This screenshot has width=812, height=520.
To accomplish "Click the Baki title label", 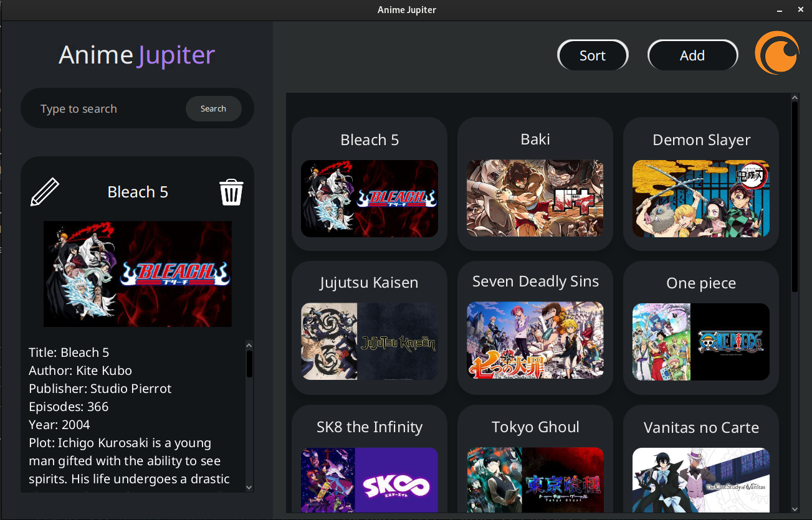I will 535,139.
